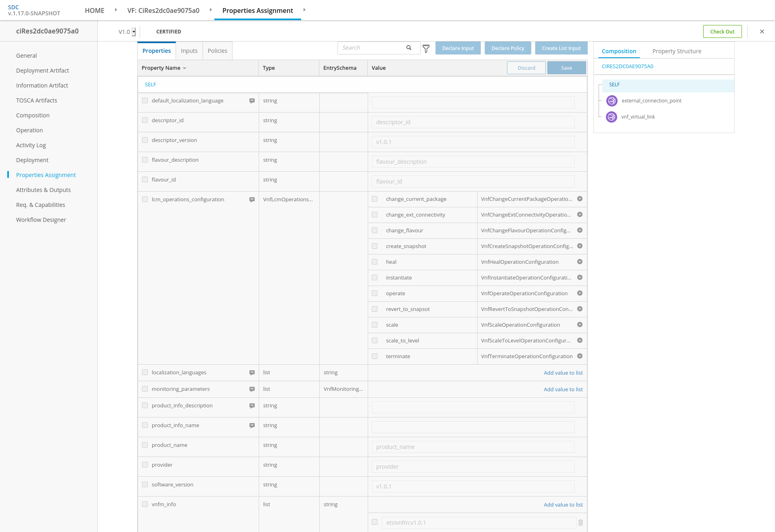Image resolution: width=775 pixels, height=532 pixels.
Task: Add value to list for vnfm_info
Action: point(563,505)
